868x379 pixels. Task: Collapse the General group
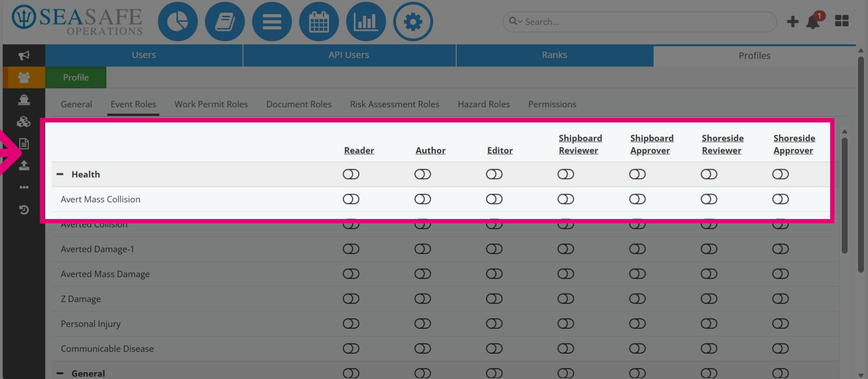click(60, 374)
